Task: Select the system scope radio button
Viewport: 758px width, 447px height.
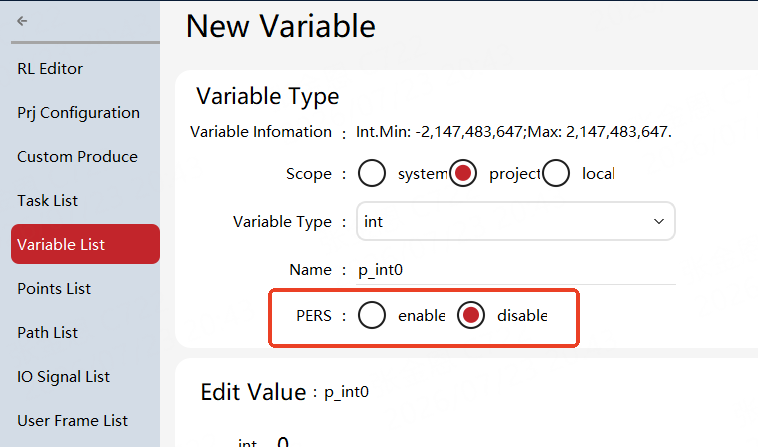Action: (372, 173)
